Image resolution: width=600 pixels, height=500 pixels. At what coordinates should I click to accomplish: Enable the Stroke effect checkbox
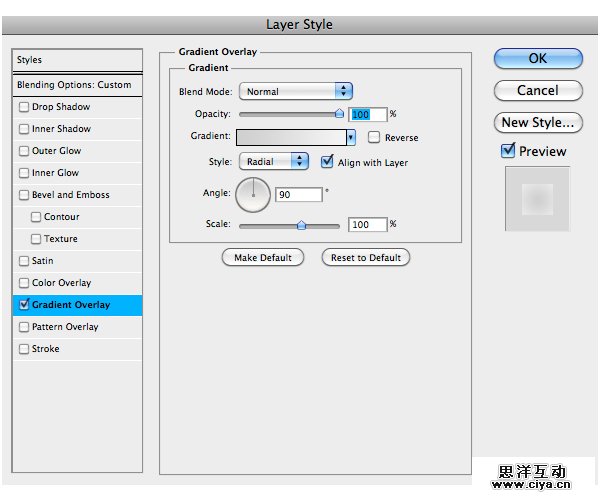tap(24, 349)
